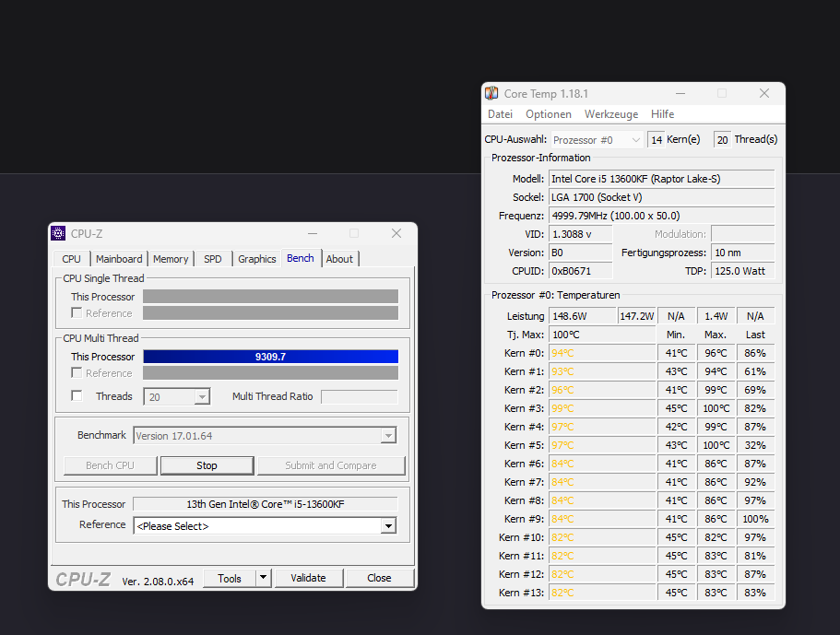Image resolution: width=840 pixels, height=635 pixels.
Task: Click the CPU-Z app icon in title bar
Action: [58, 233]
